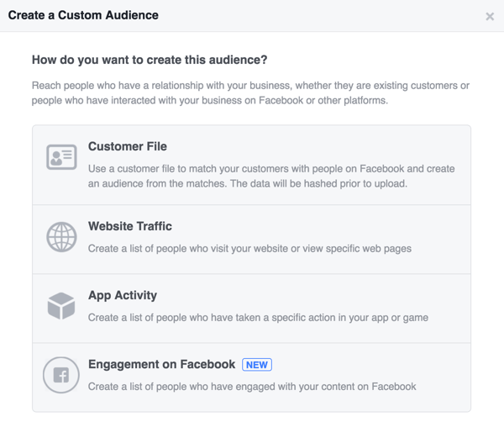
Task: Open the Engagement on Facebook title
Action: [x=161, y=364]
